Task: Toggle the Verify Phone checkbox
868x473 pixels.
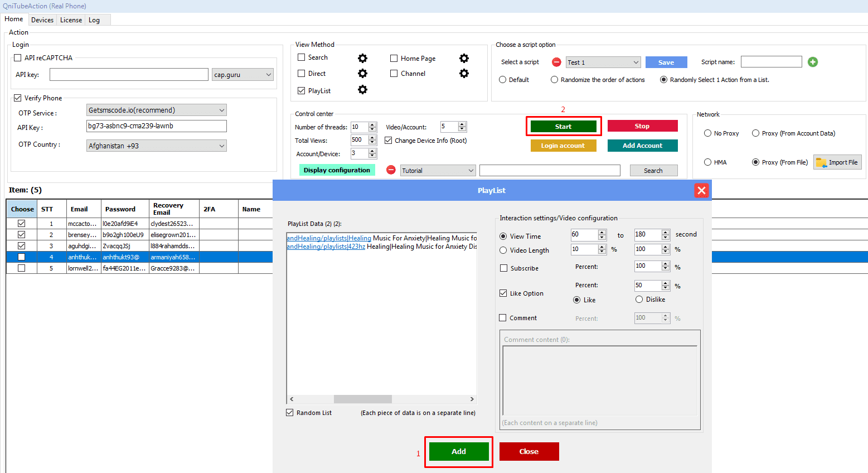Action: [18, 98]
